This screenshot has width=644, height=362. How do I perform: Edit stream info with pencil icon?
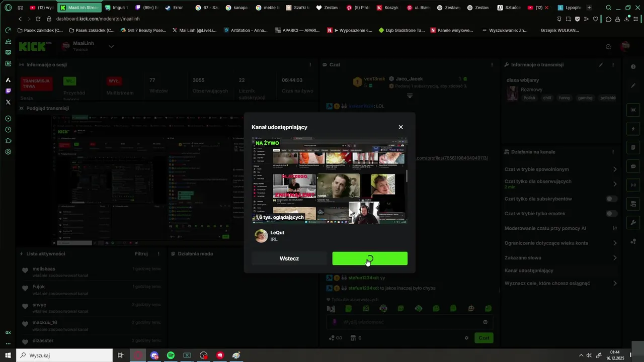601,65
